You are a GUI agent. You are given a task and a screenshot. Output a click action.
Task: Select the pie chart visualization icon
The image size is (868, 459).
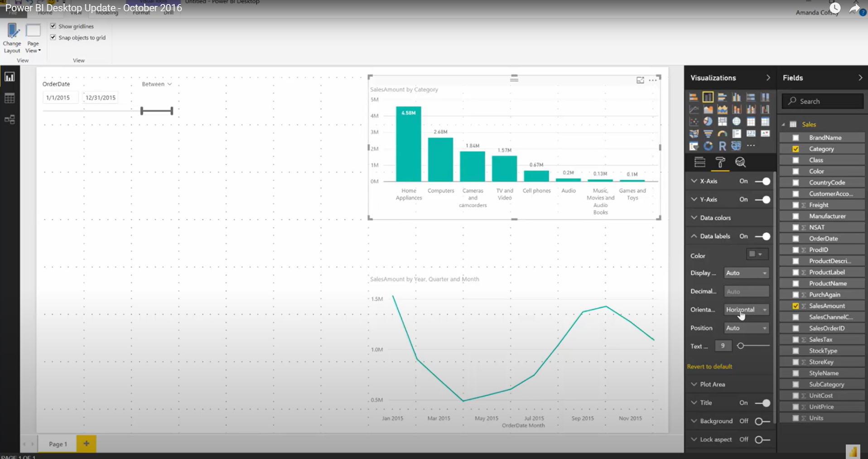coord(708,121)
